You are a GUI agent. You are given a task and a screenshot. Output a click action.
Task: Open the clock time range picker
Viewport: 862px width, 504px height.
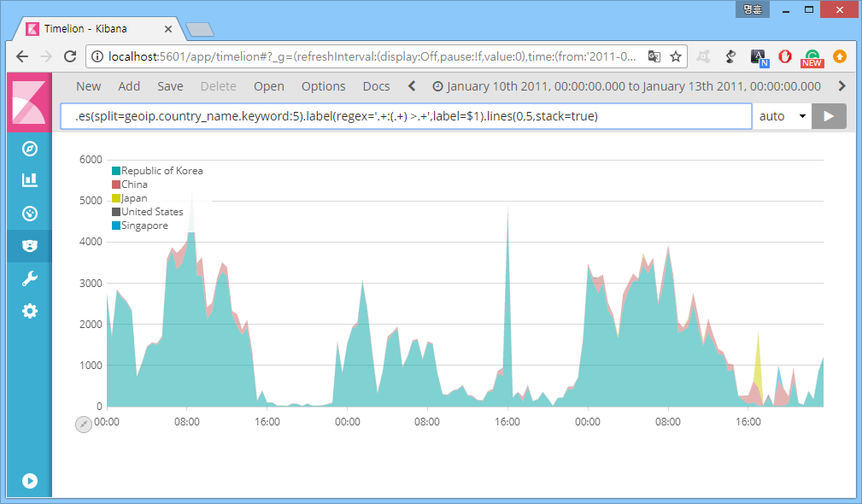coord(437,86)
